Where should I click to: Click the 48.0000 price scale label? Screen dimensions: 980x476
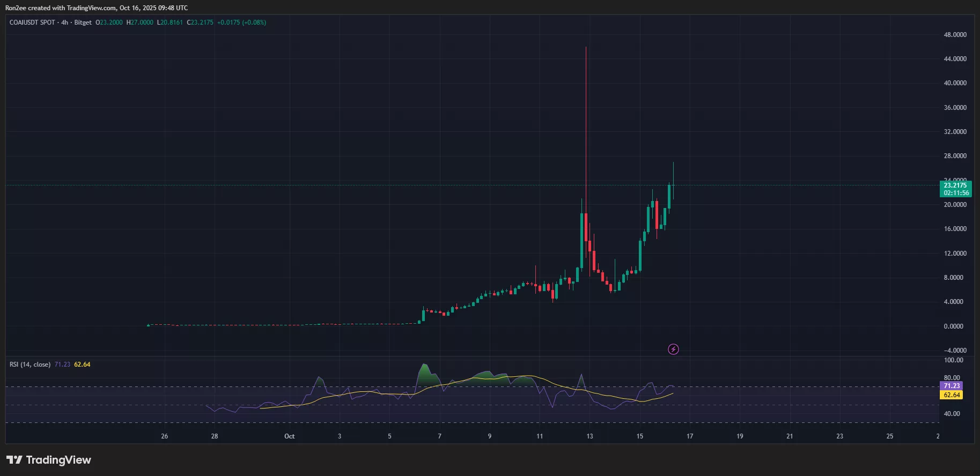[x=955, y=35]
